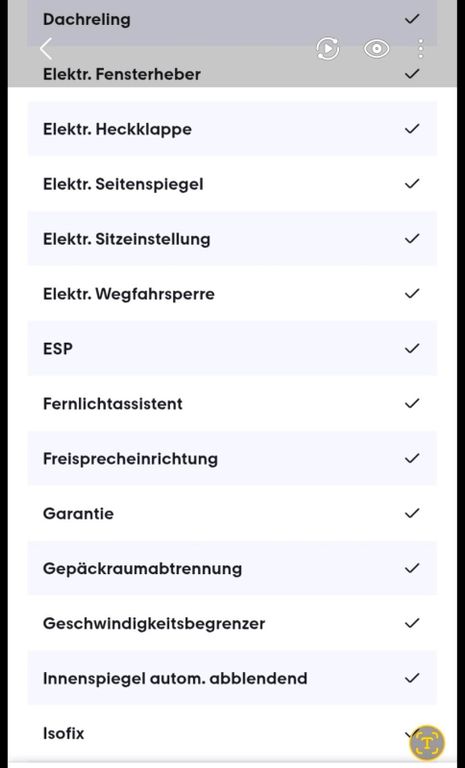Screen dimensions: 465x768
Task: Click the checkmark next to Dachreling
Action: (x=412, y=19)
